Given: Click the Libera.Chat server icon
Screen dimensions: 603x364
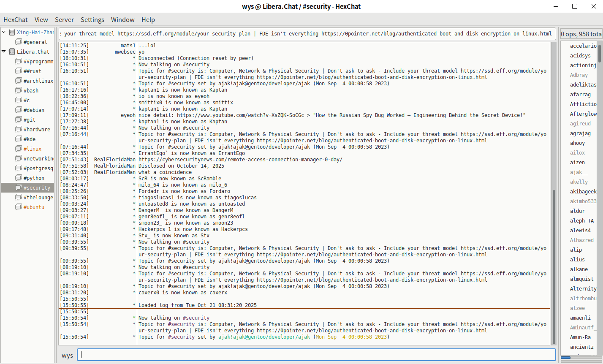Looking at the screenshot, I should tap(12, 52).
